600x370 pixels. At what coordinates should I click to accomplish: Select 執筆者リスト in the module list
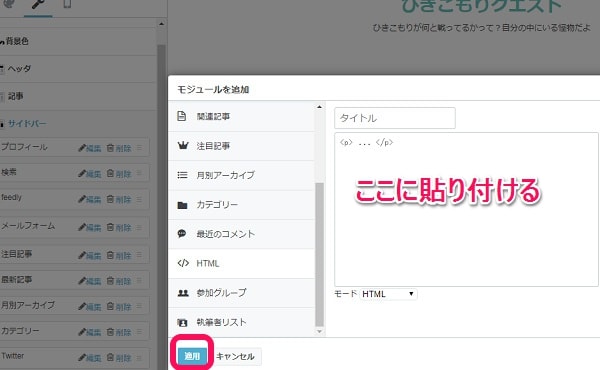[x=241, y=323]
